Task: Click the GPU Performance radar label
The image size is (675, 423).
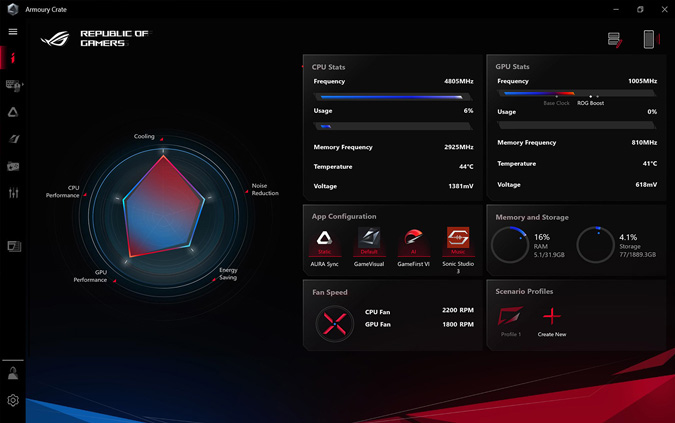Action: tap(90, 276)
